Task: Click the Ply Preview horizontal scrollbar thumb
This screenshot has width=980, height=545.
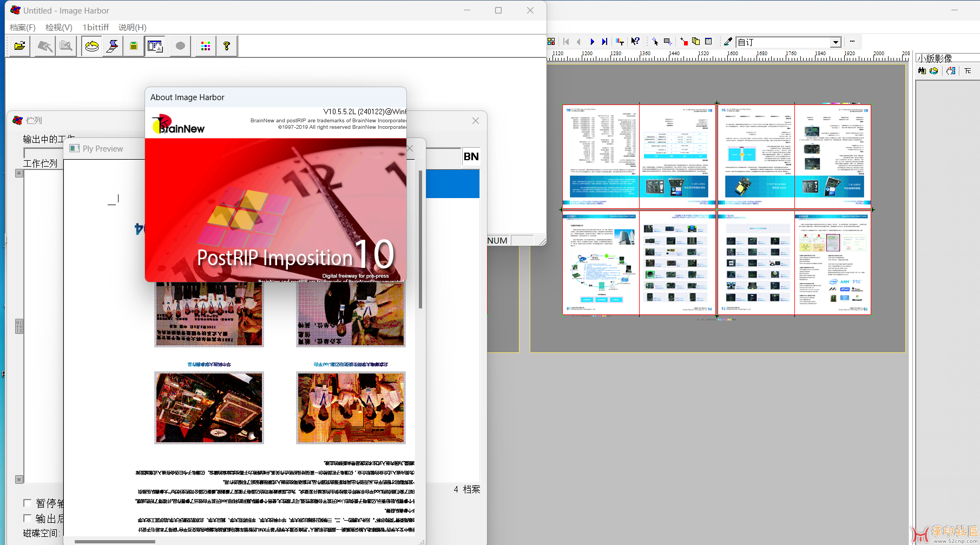Action: (x=115, y=541)
